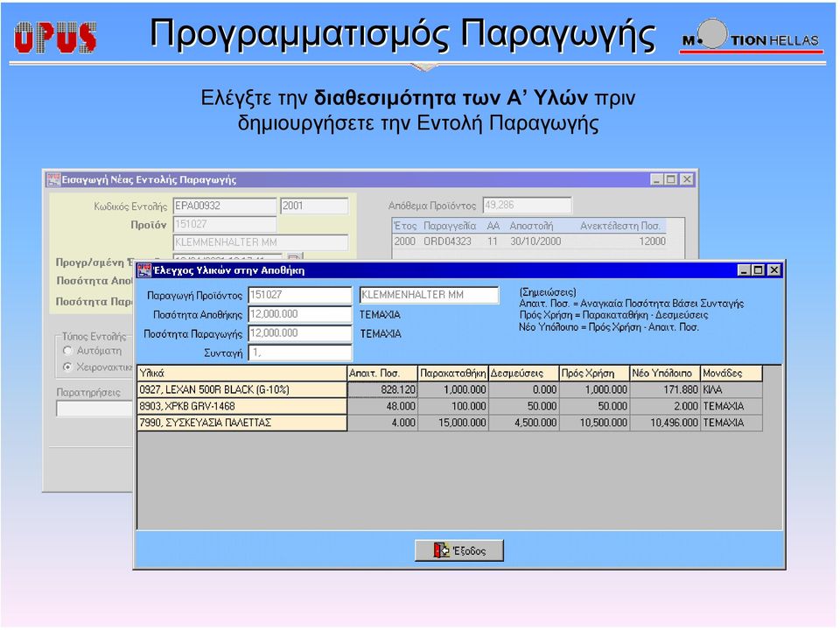Click the year field 2001 in the back window
This screenshot has width=840, height=630.
click(x=314, y=206)
